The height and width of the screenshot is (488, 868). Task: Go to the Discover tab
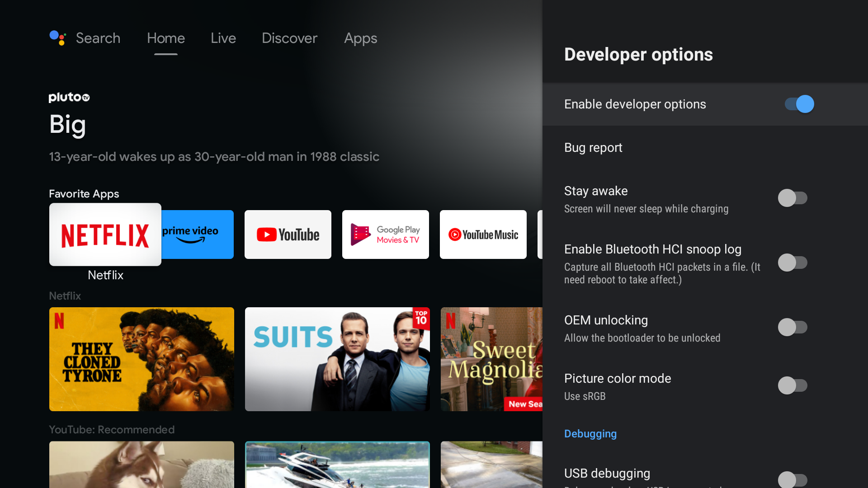(289, 38)
